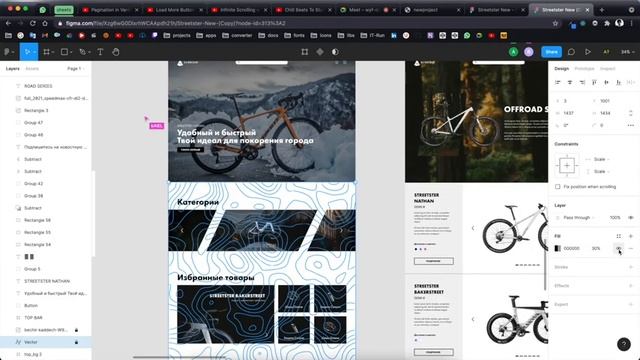Toggle fill 000000 visibility eye

618,248
